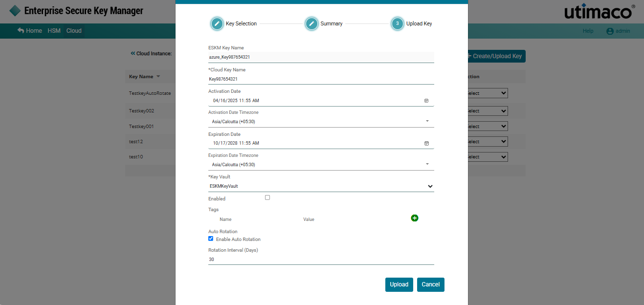Open the action dropdown for test12 row

coord(488,141)
